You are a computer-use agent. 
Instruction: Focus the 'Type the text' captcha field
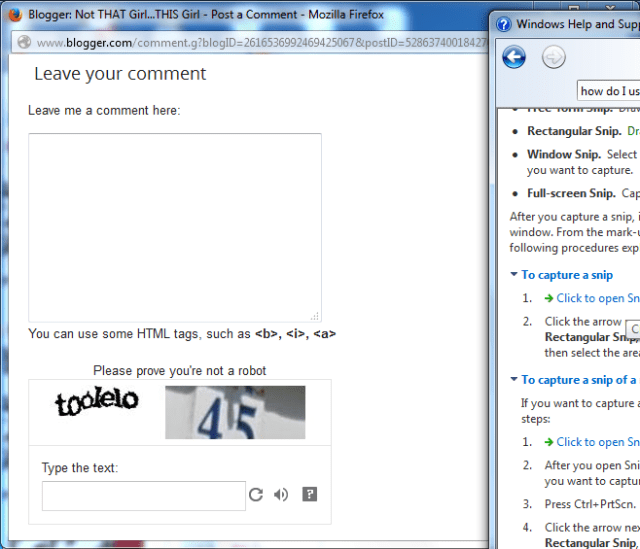coord(143,496)
